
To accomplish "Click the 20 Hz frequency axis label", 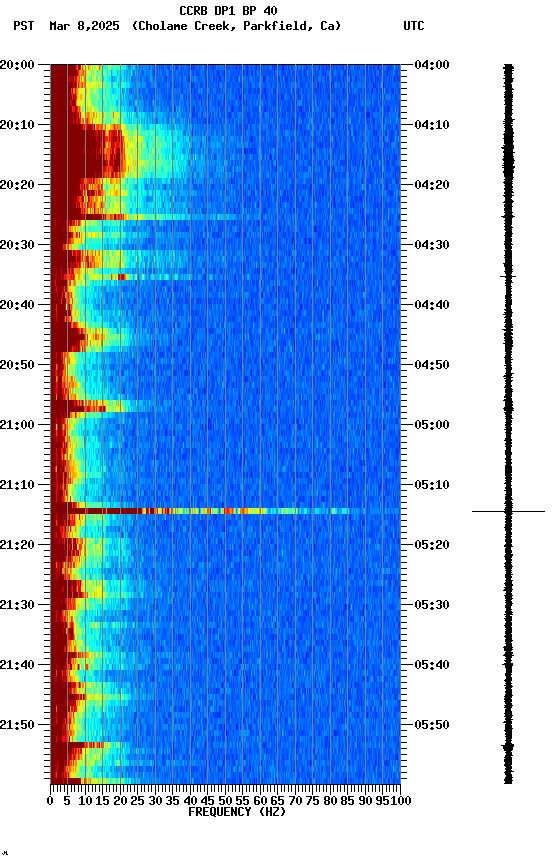I will (120, 802).
